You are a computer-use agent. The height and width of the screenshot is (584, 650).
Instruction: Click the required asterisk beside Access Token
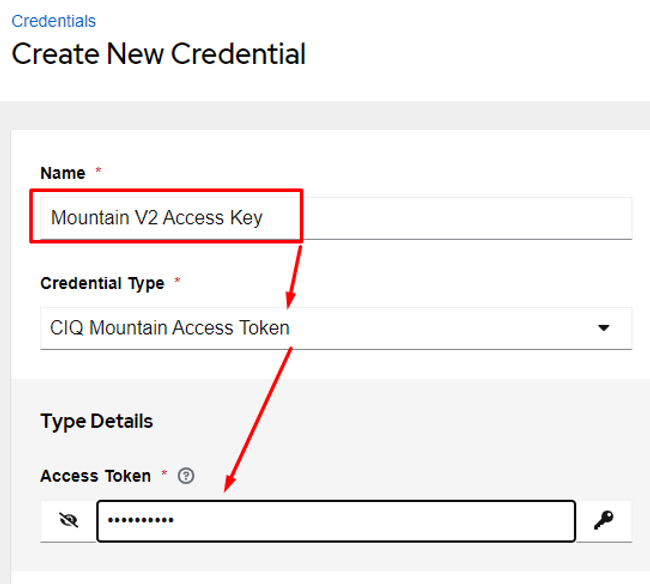(164, 473)
